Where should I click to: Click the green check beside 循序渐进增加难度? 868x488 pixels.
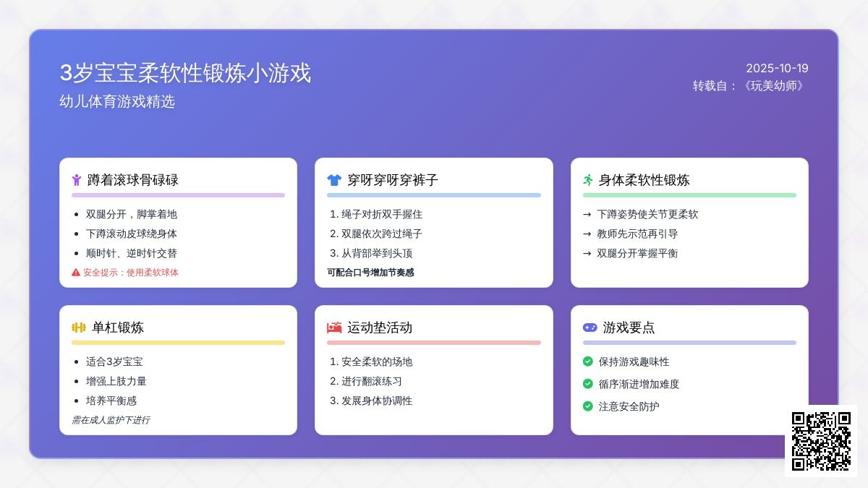(x=588, y=384)
